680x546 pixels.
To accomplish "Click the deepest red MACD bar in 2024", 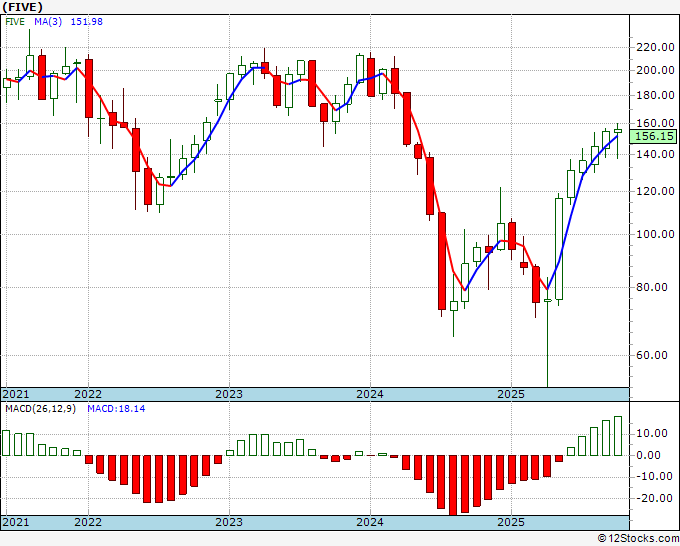I will click(453, 485).
